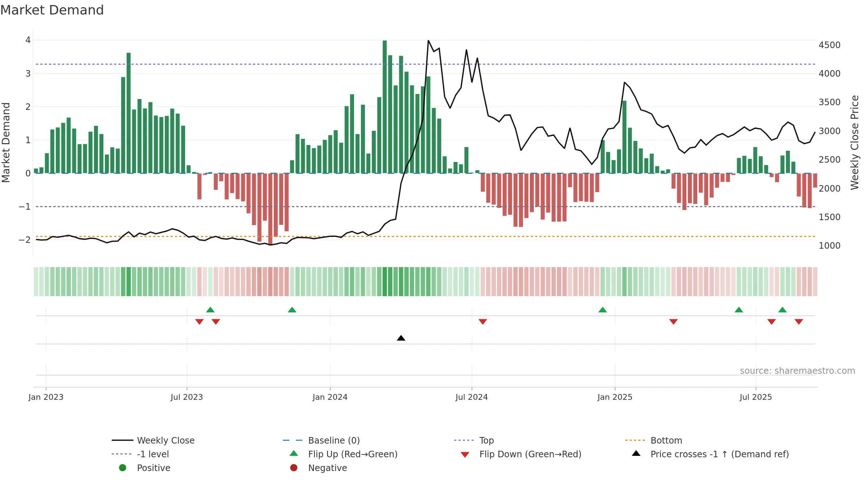Select the Flip Down triangle between Jan 2025 and Jul 2025
The image size is (868, 488).
(673, 322)
